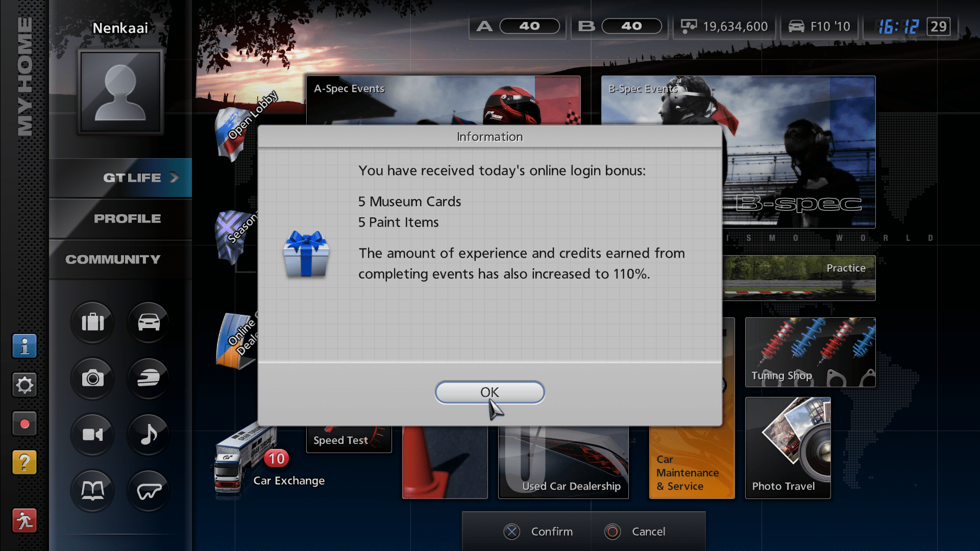The width and height of the screenshot is (980, 551).
Task: Click the Community tab
Action: 112,258
